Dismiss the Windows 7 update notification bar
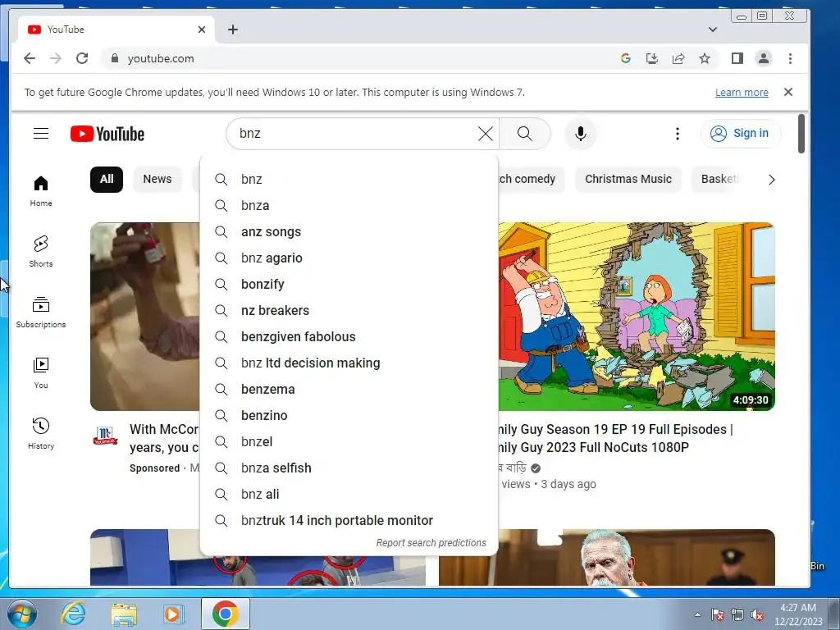Image resolution: width=840 pixels, height=630 pixels. pyautogui.click(x=788, y=92)
